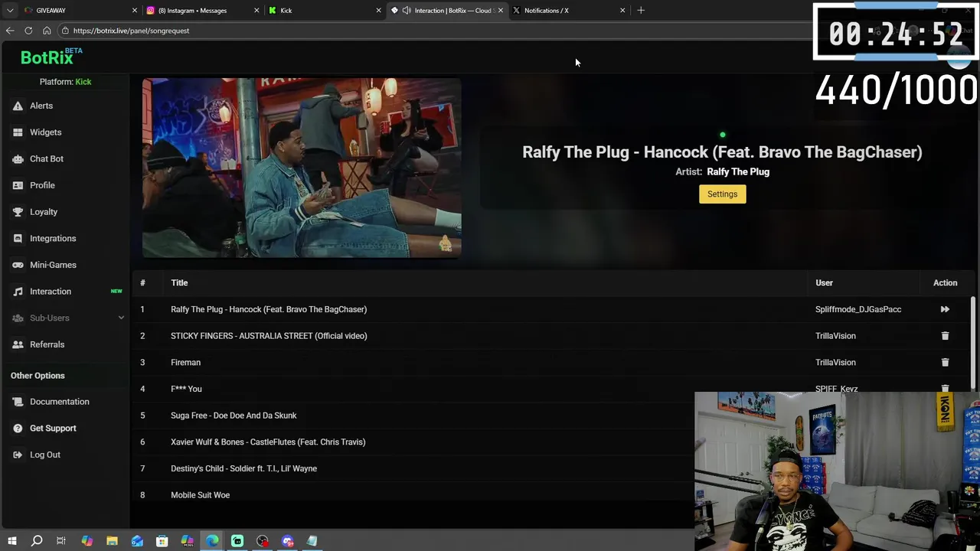This screenshot has height=551, width=980.
Task: Open the Widgets icon in sidebar
Action: [x=18, y=132]
